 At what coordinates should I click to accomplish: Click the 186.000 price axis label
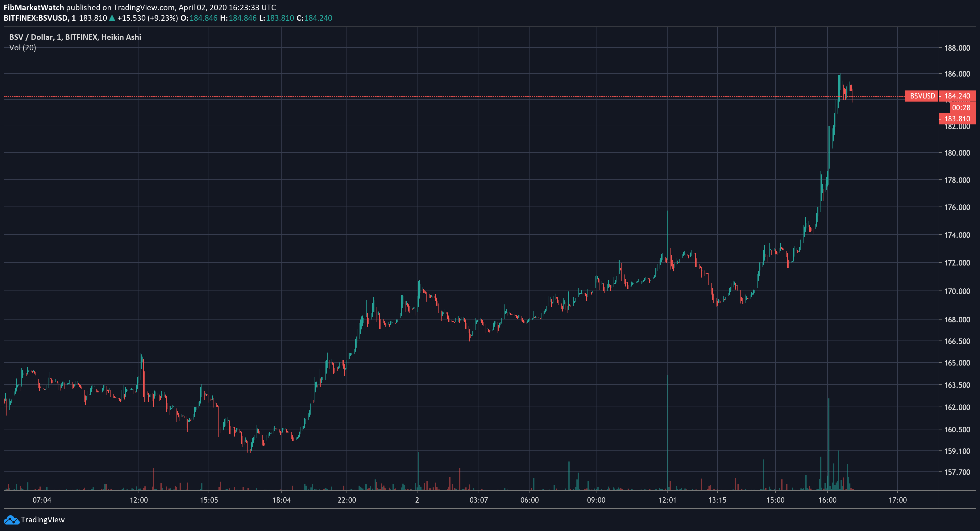(957, 74)
